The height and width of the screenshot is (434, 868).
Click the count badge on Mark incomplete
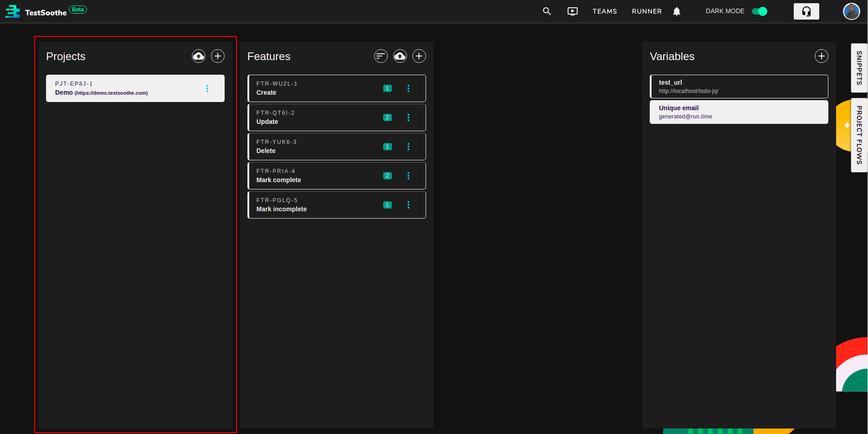coord(387,205)
